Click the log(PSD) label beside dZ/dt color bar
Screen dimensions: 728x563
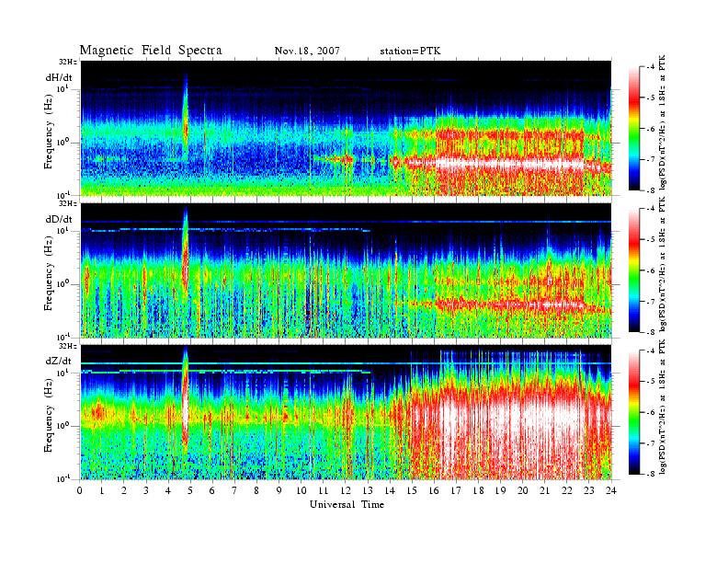click(x=663, y=407)
